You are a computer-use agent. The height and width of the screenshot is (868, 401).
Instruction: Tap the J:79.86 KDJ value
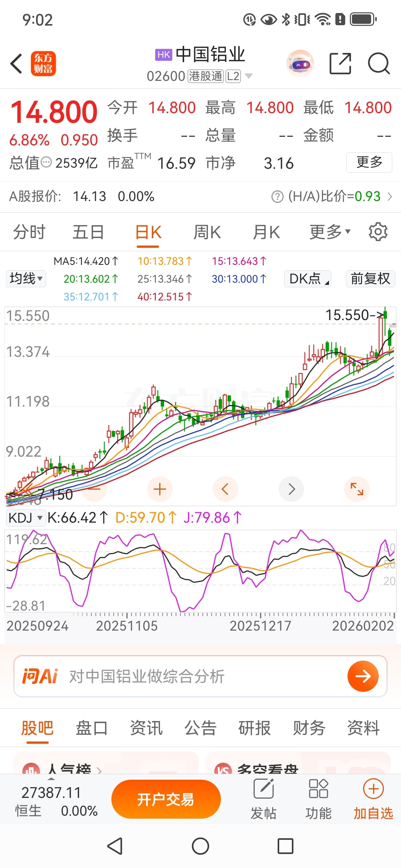click(x=212, y=517)
